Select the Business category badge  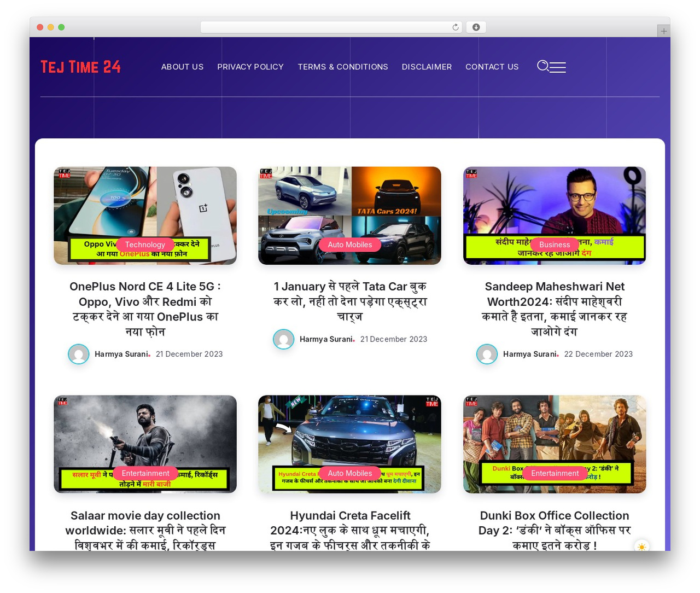[x=555, y=245]
